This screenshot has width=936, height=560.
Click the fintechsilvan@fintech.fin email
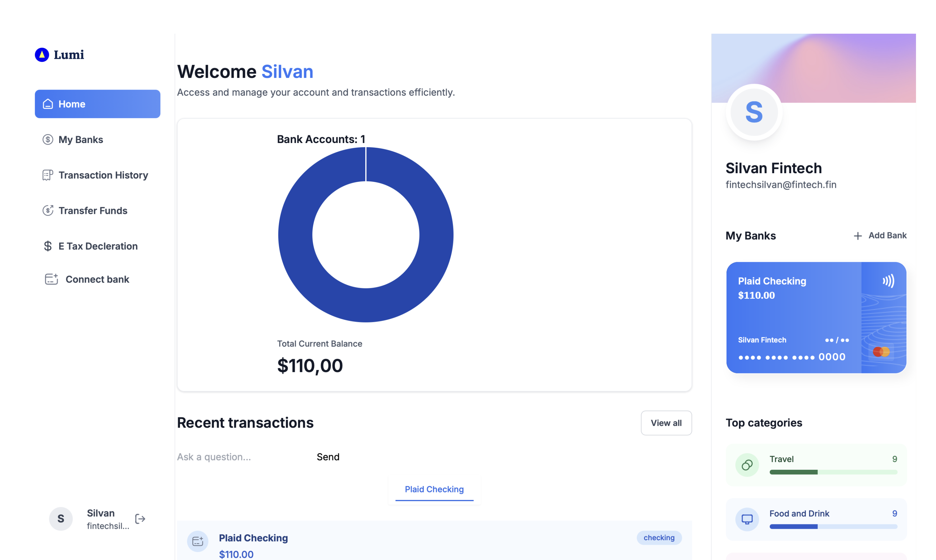pyautogui.click(x=781, y=185)
